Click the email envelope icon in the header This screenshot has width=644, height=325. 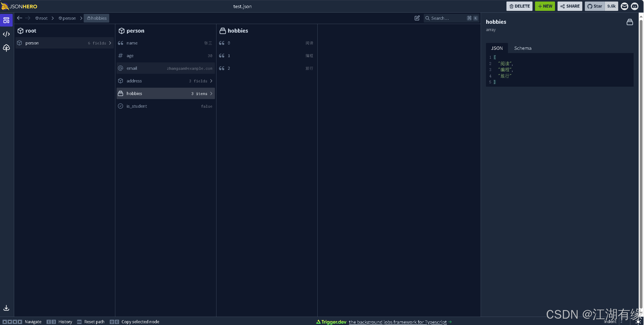(x=625, y=6)
